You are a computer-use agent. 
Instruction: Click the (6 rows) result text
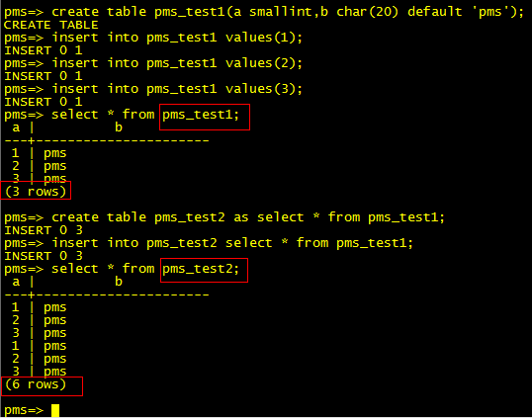coord(36,384)
